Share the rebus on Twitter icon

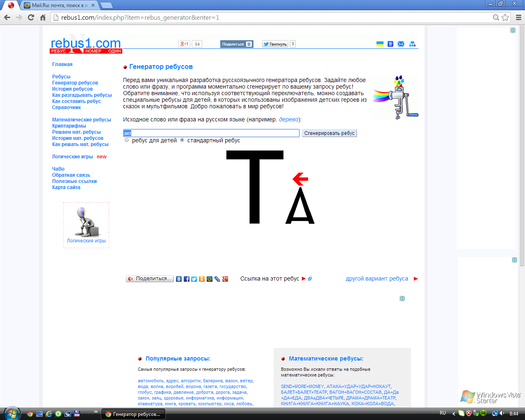(x=194, y=279)
